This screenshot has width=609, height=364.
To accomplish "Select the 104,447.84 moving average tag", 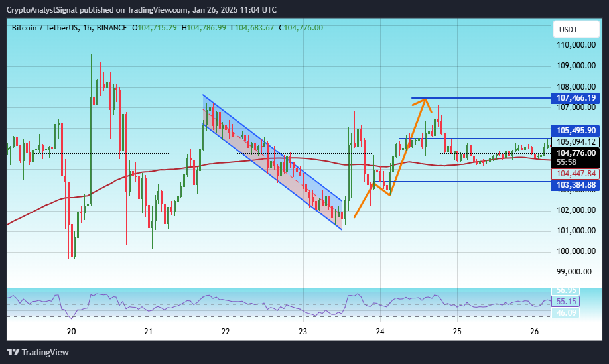I will 575,174.
